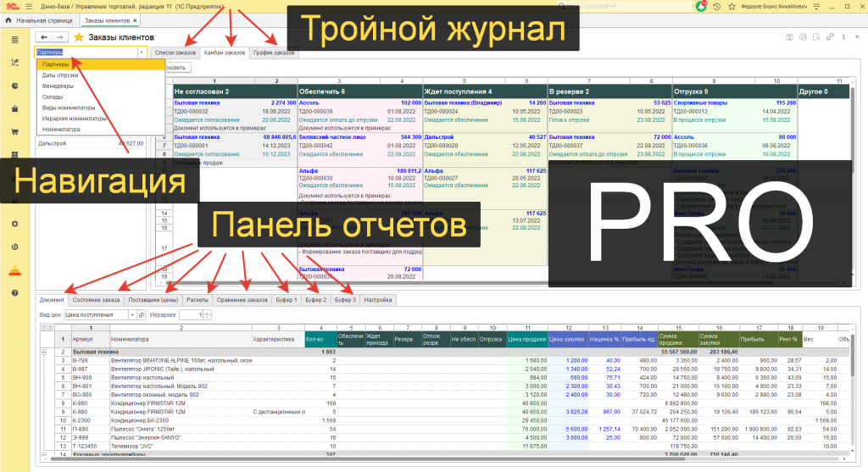This screenshot has height=472, width=868.
Task: Open the sections list icon in the sidebar
Action: (x=15, y=40)
